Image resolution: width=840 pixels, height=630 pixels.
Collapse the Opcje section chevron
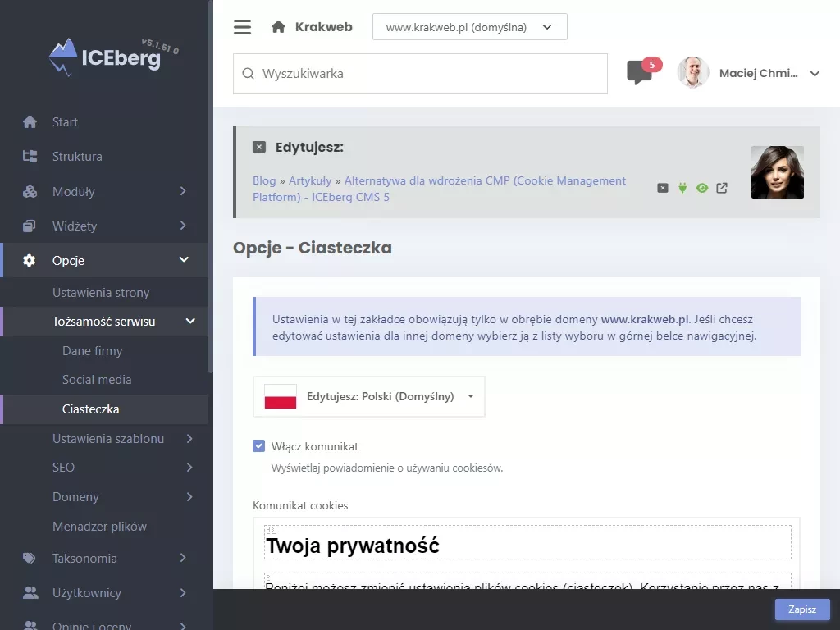click(184, 260)
